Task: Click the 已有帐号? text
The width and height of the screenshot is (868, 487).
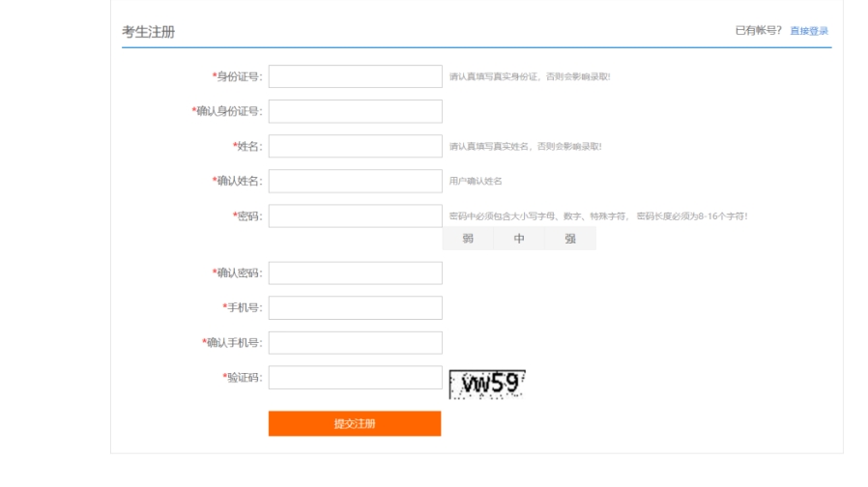Action: (759, 31)
